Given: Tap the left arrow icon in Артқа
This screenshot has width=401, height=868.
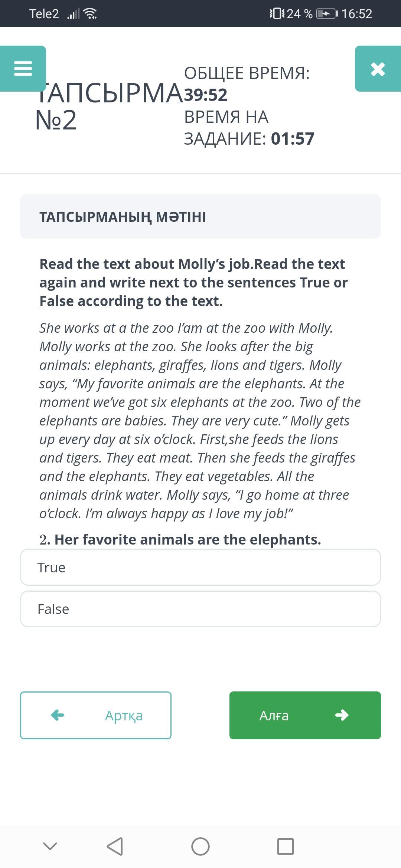Looking at the screenshot, I should pyautogui.click(x=58, y=715).
